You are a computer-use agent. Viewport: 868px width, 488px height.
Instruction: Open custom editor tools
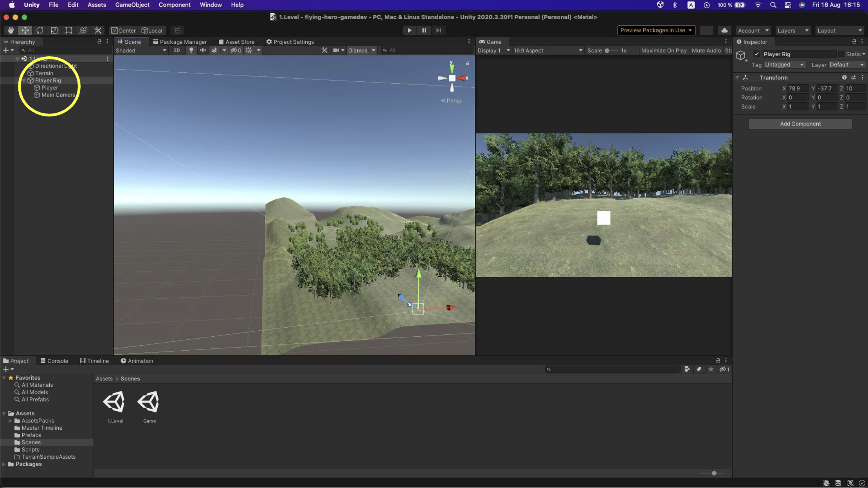(x=98, y=30)
